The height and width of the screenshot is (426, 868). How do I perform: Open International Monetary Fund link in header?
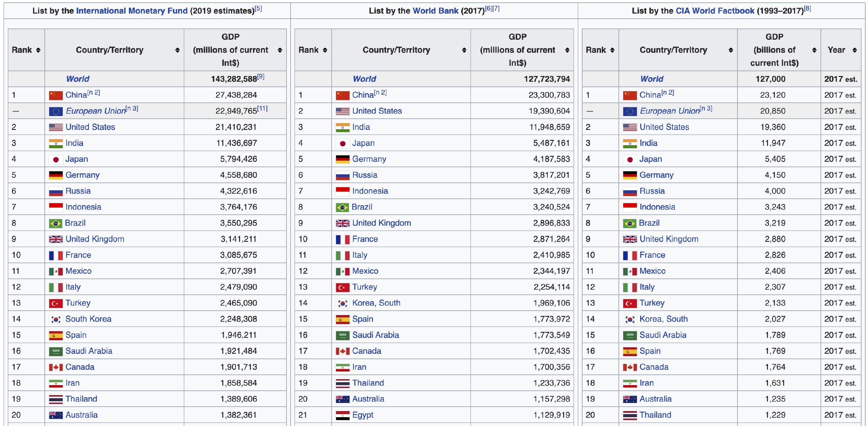[132, 11]
